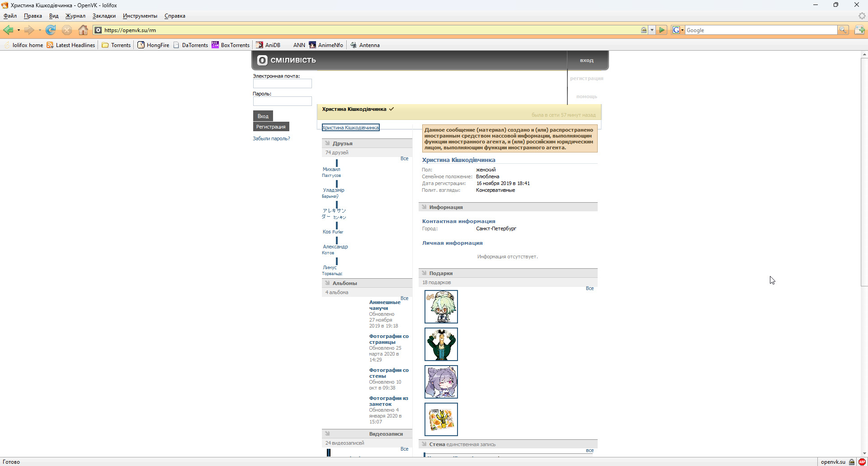Open the AniDB bookmark
Viewport: 868px width, 466px height.
click(x=268, y=45)
